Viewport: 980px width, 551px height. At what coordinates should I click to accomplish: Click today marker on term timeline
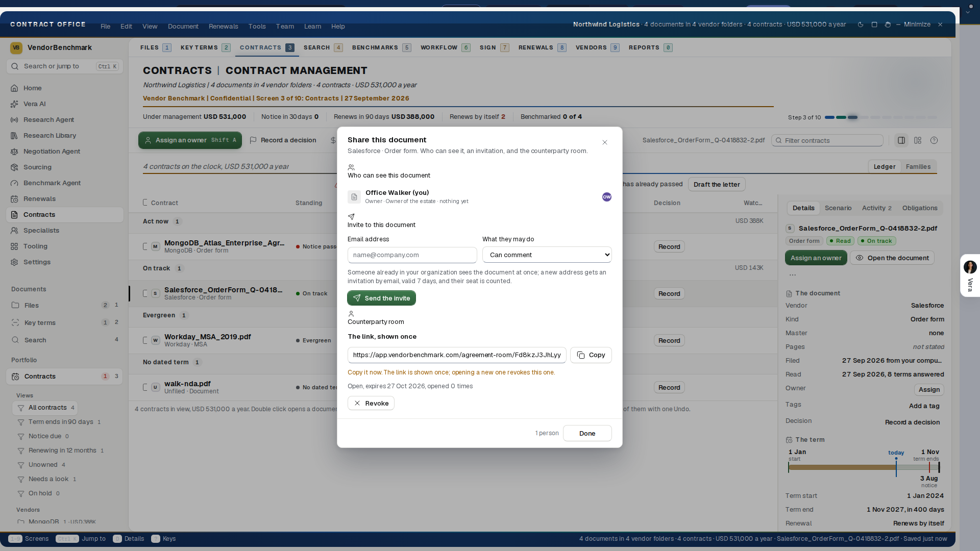tap(896, 453)
